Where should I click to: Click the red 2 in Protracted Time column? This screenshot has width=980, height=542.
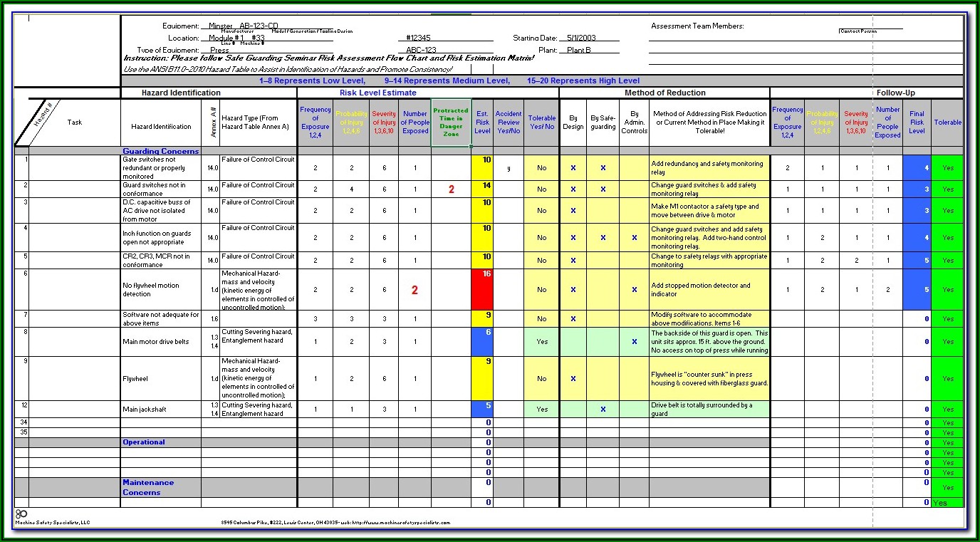[x=451, y=189]
